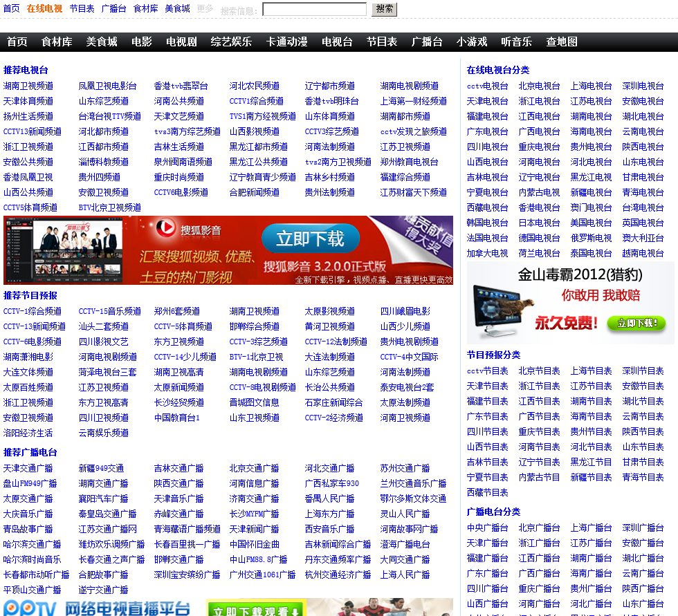Open the 上海第一财经频道 link
The image size is (678, 616).
[414, 101]
